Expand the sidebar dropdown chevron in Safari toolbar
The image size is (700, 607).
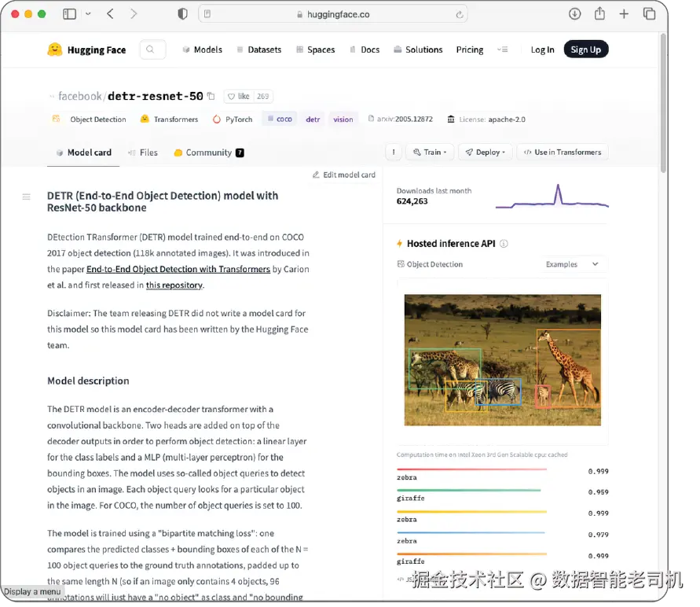pos(88,14)
